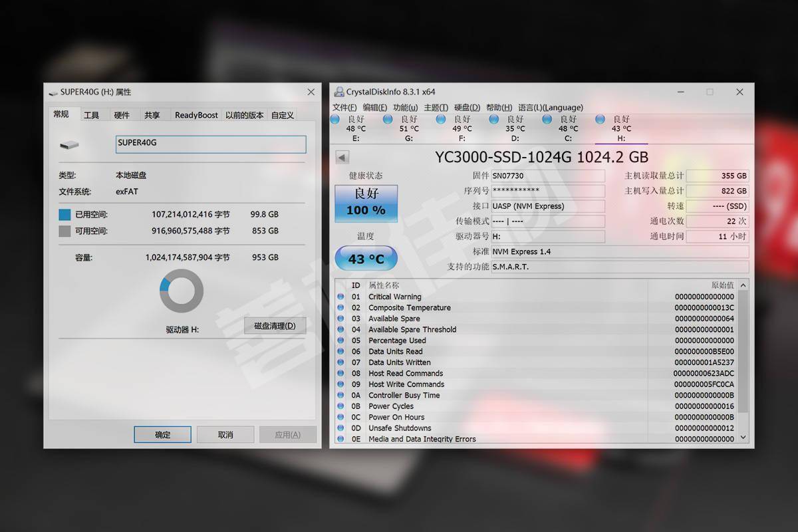The image size is (798, 532).
Task: Switch to the 工具 tab
Action: (92, 115)
